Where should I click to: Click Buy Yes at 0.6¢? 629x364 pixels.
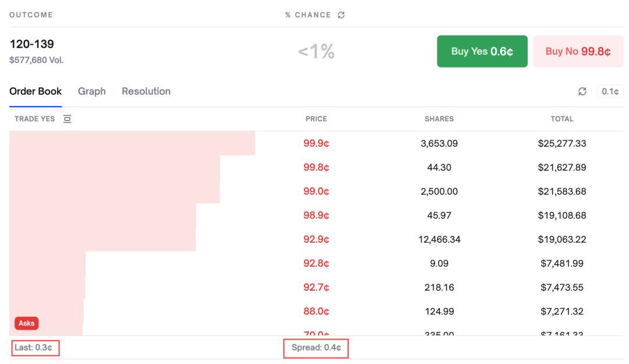coord(482,51)
